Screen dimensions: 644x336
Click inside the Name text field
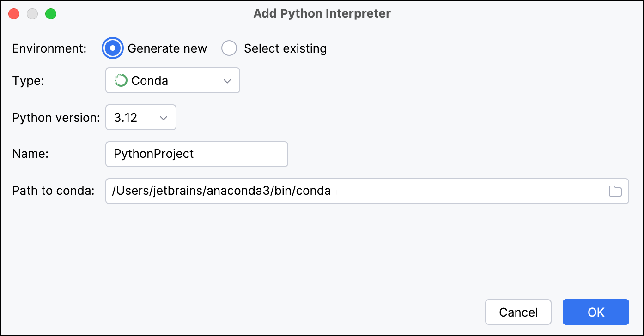click(x=196, y=154)
